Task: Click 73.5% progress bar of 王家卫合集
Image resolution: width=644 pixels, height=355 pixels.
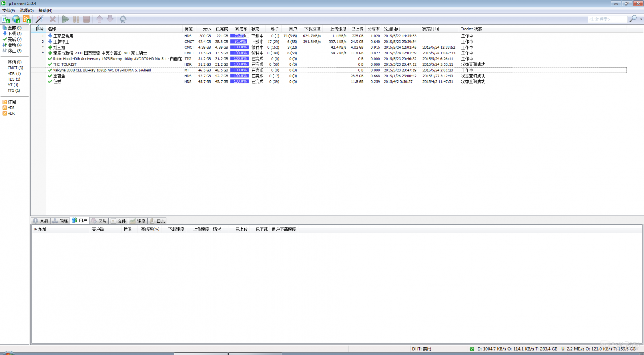Action: (239, 36)
